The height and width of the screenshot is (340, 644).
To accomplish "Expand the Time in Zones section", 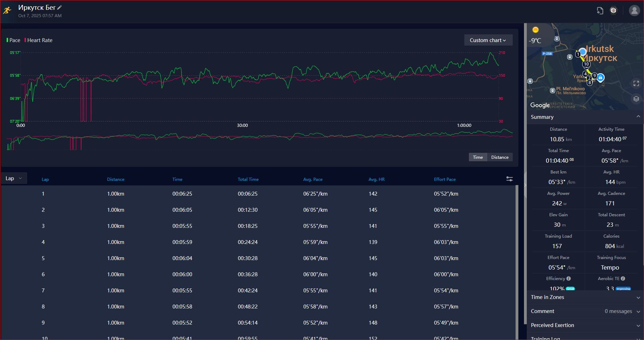I will [x=585, y=297].
